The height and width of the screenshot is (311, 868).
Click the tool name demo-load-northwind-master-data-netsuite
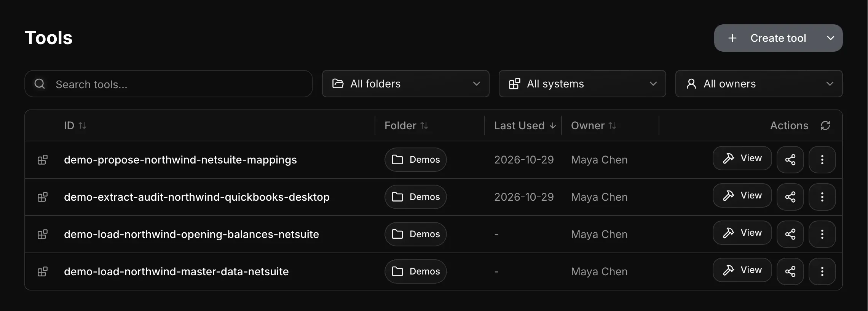176,271
